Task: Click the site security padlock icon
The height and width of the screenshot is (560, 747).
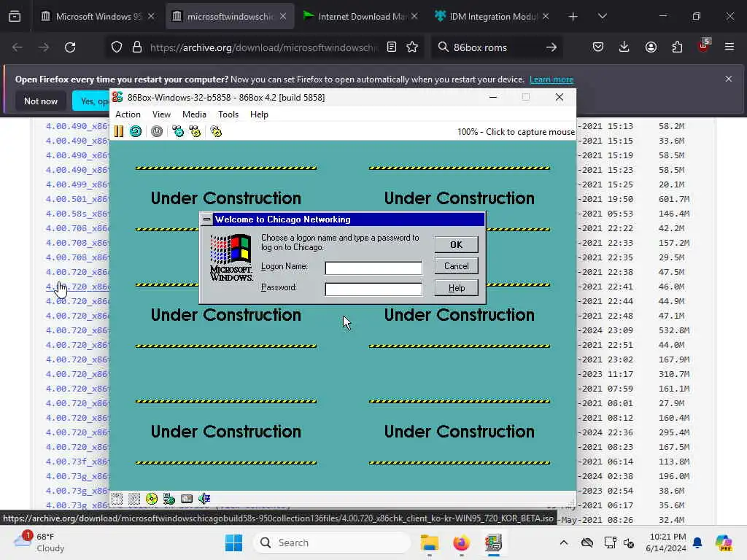Action: pos(137,47)
